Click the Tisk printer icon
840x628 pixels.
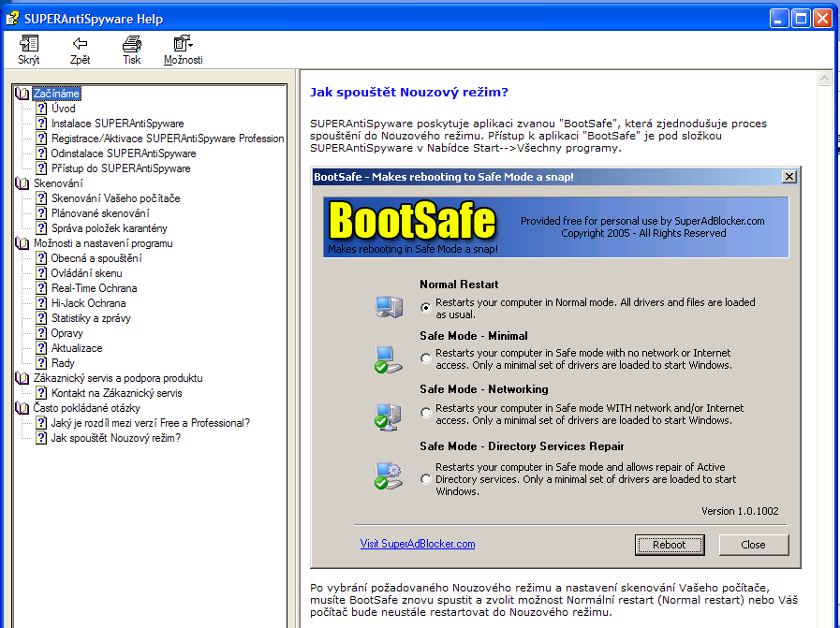tap(131, 43)
